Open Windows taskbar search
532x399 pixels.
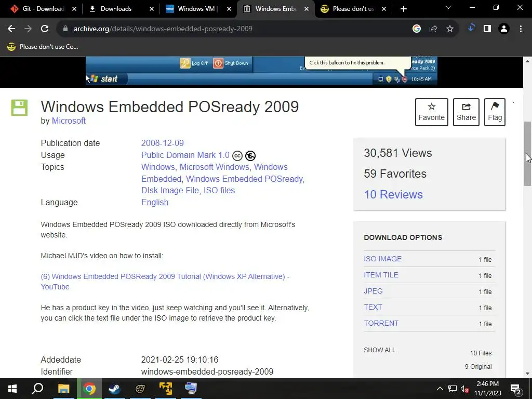point(37,389)
